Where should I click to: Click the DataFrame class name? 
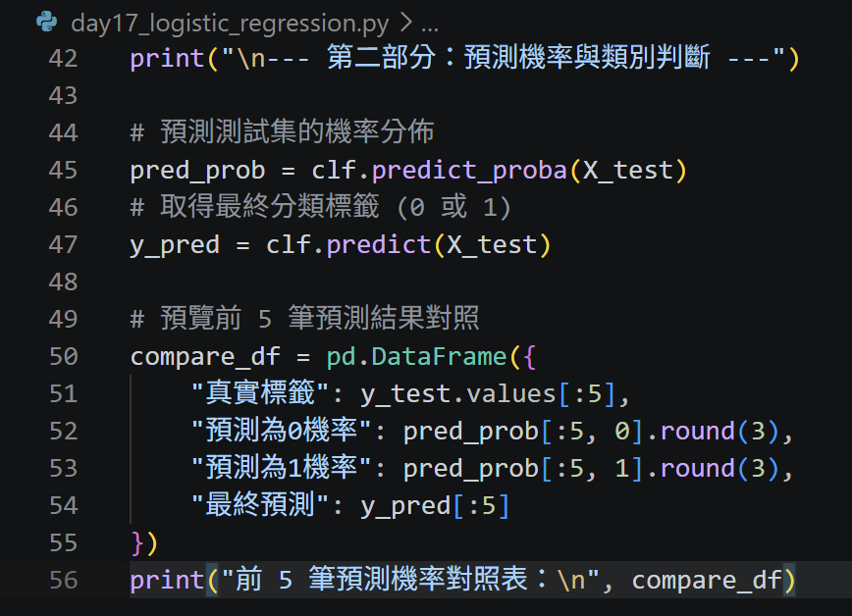(439, 357)
